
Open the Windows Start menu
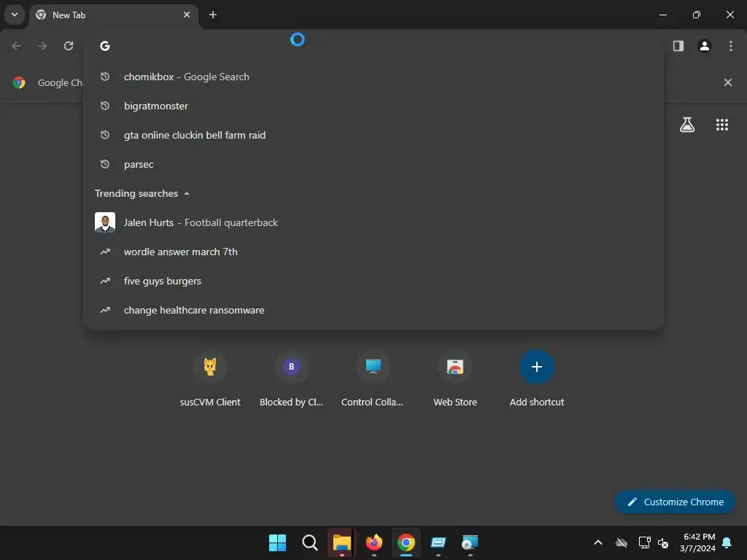click(x=277, y=542)
